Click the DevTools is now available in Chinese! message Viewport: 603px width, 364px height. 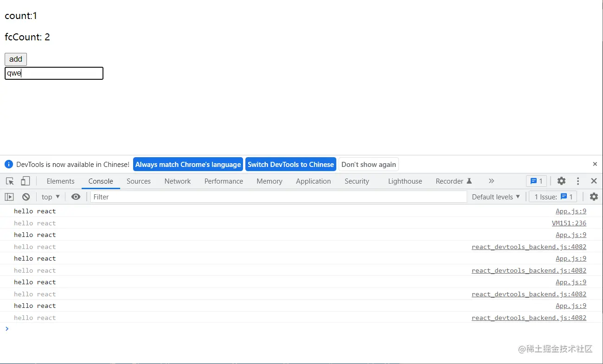tap(73, 164)
